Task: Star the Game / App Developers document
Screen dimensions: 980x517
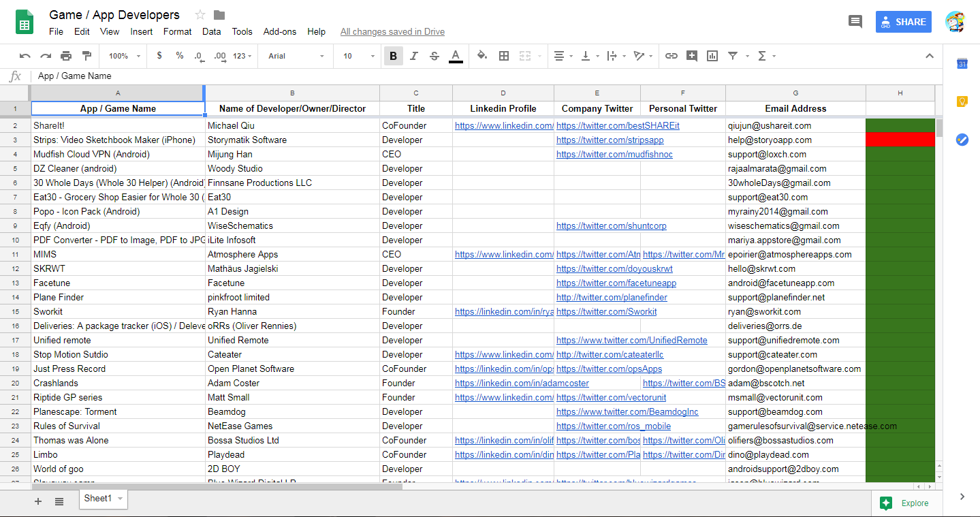Action: (200, 15)
